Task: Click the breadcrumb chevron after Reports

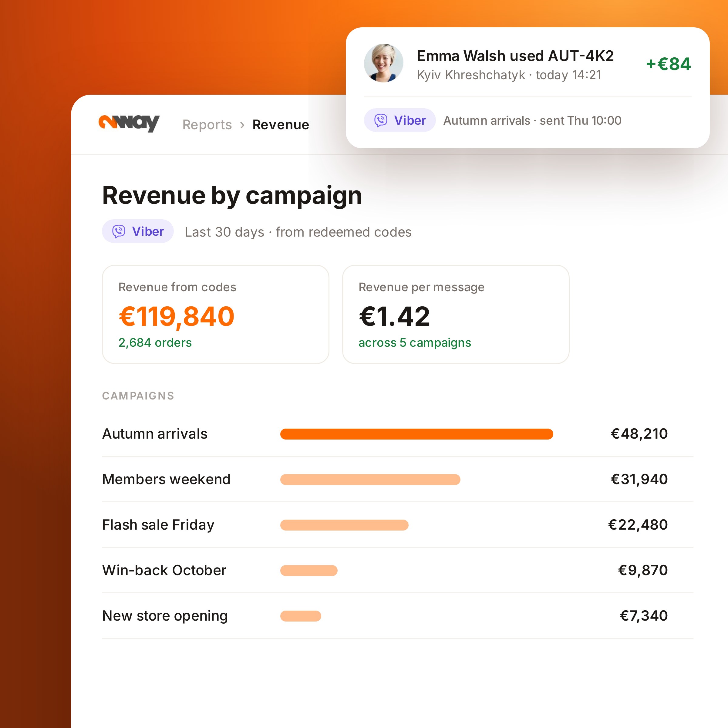Action: pyautogui.click(x=242, y=125)
